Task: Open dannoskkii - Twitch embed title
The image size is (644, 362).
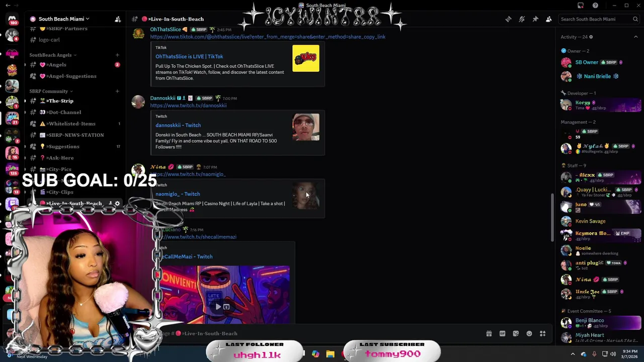Action: tap(178, 125)
